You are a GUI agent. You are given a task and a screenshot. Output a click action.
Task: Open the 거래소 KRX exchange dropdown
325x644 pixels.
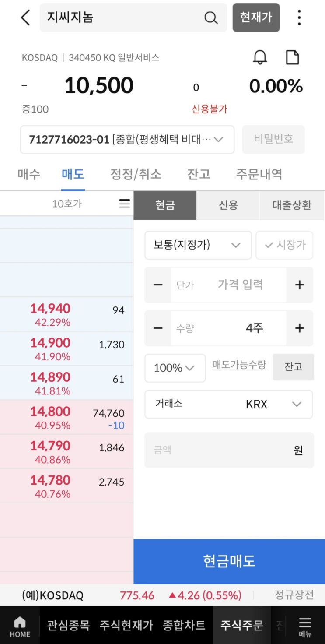point(228,404)
